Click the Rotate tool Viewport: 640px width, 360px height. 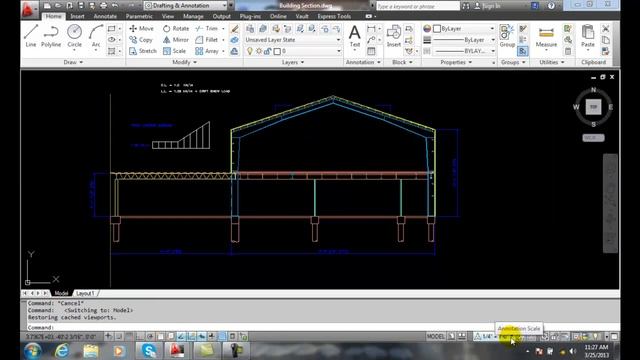tap(176, 29)
